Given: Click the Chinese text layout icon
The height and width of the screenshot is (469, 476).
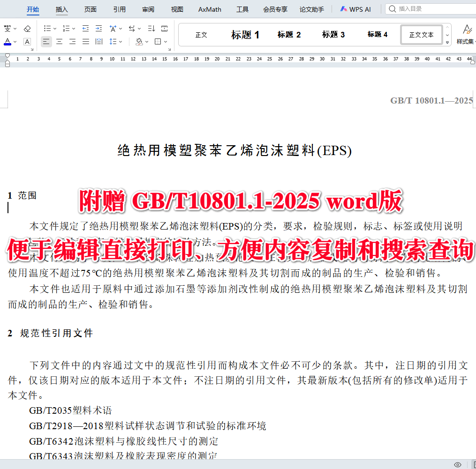Looking at the screenshot, I should pos(113,29).
